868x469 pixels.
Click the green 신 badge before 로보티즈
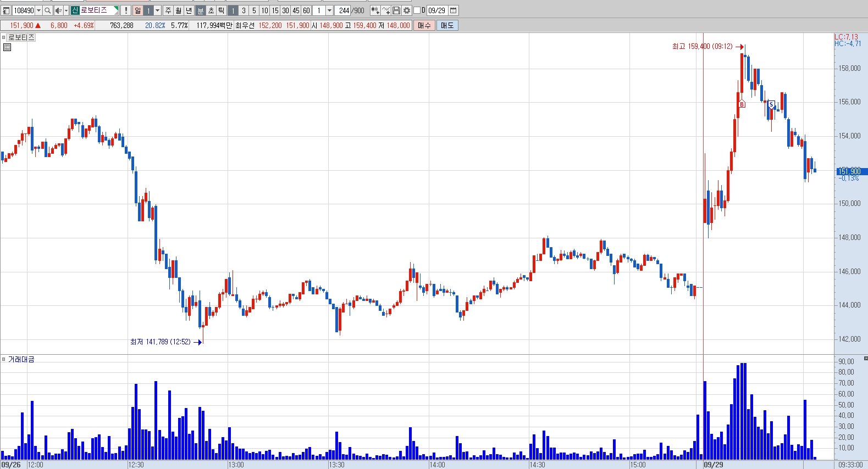click(75, 10)
